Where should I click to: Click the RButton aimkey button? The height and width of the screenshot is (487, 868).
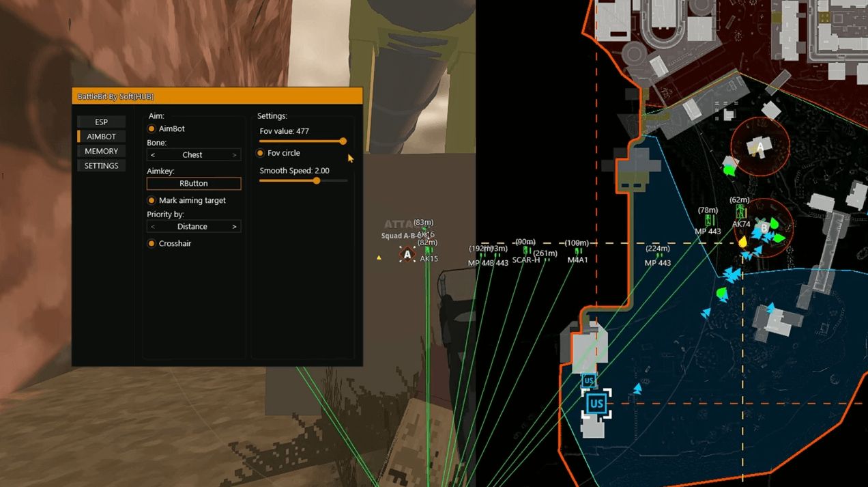[194, 184]
